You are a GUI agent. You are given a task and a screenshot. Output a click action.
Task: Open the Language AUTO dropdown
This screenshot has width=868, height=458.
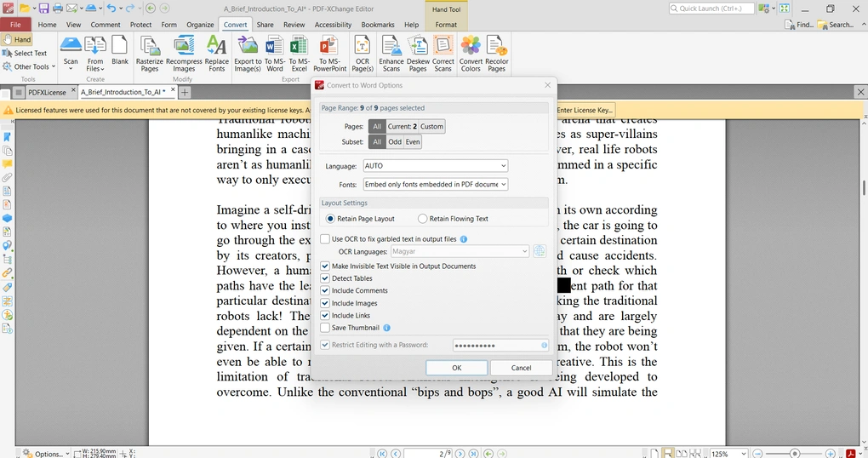point(435,166)
